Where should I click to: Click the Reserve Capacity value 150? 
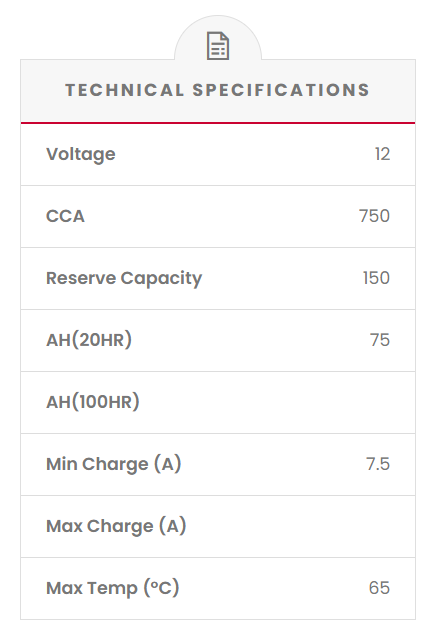pyautogui.click(x=376, y=278)
